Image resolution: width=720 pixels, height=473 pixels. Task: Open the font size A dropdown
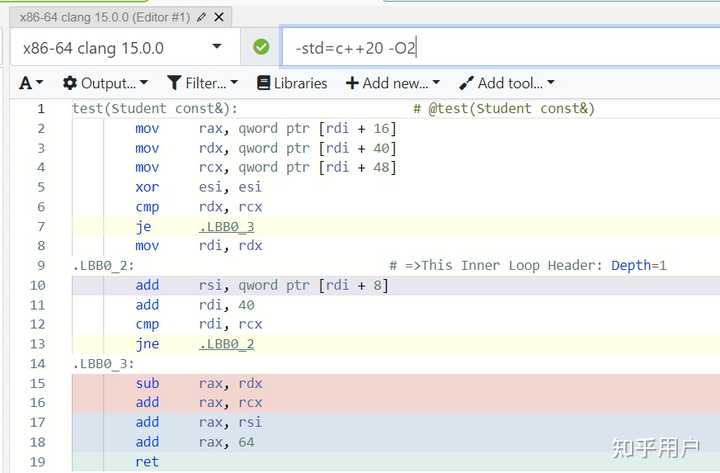point(31,83)
